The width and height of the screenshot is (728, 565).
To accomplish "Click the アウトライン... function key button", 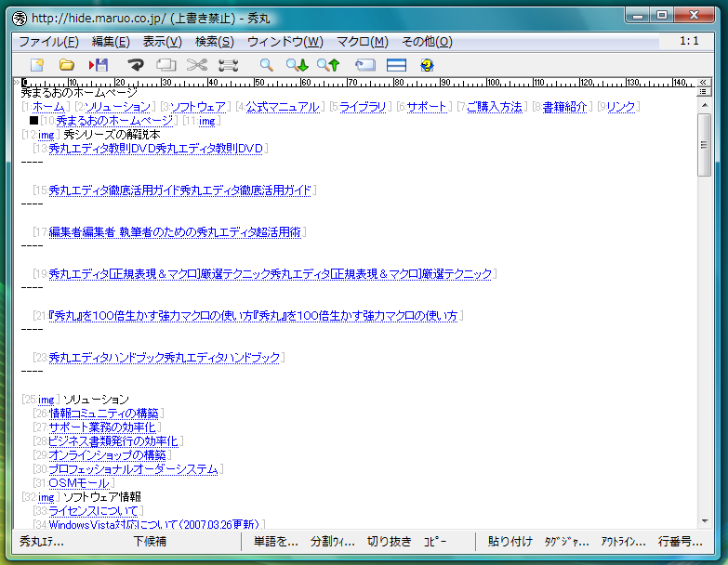I will click(x=623, y=542).
